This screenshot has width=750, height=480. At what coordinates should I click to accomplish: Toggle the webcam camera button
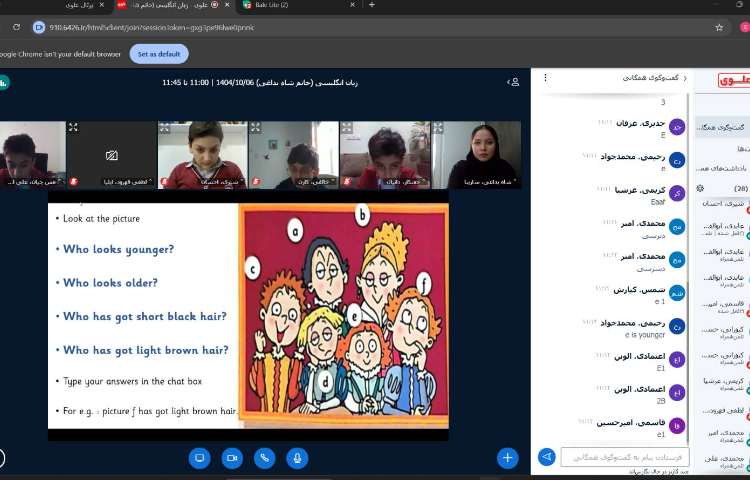pyautogui.click(x=232, y=457)
